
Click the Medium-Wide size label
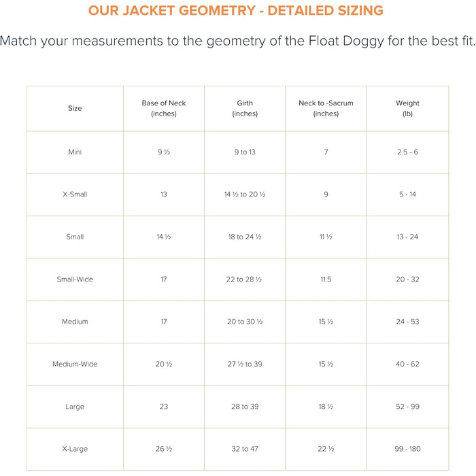75,364
